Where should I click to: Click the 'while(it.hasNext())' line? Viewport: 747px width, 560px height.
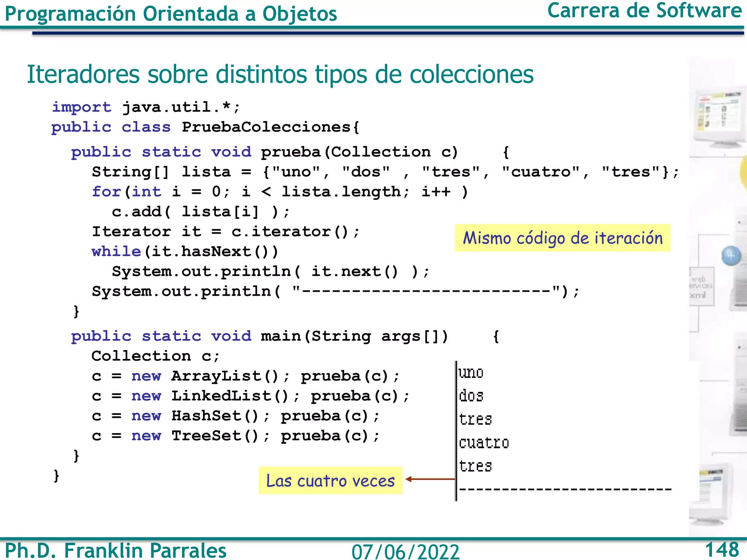tap(185, 252)
